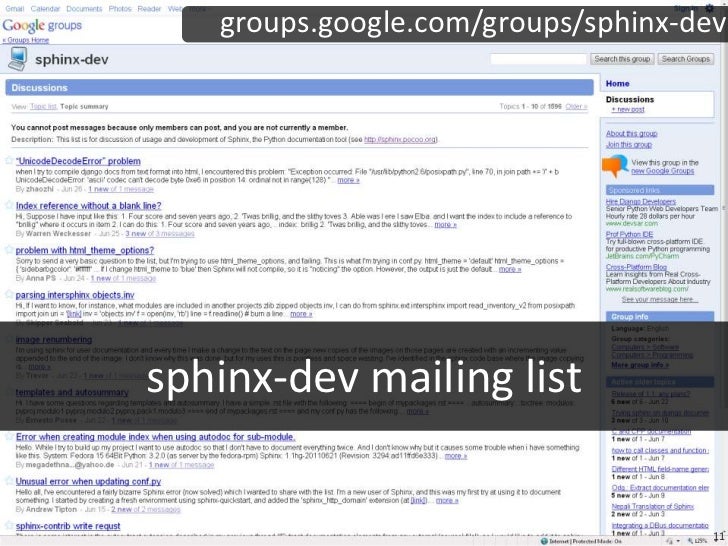This screenshot has width=728, height=546.
Task: Open problem with html_theme_options thread
Action: pos(85,250)
